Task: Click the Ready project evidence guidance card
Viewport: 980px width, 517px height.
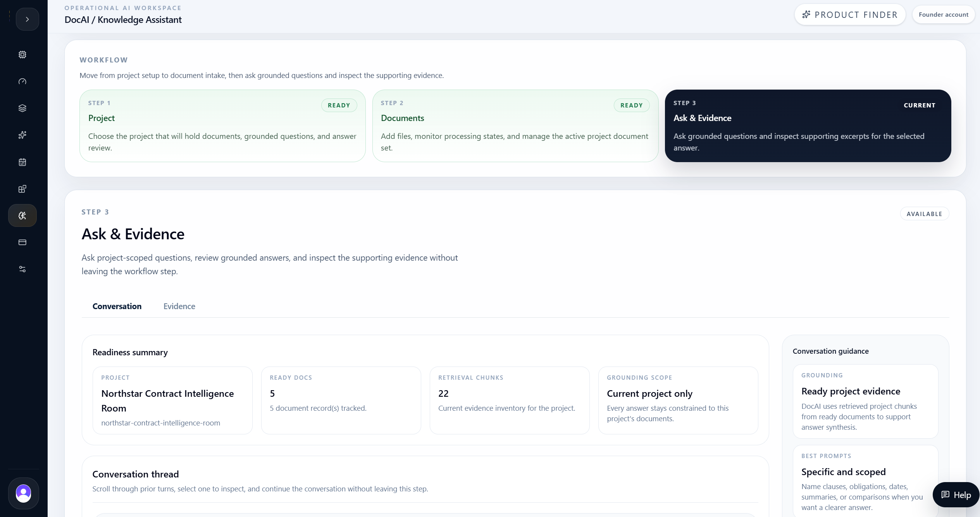Action: pyautogui.click(x=865, y=401)
